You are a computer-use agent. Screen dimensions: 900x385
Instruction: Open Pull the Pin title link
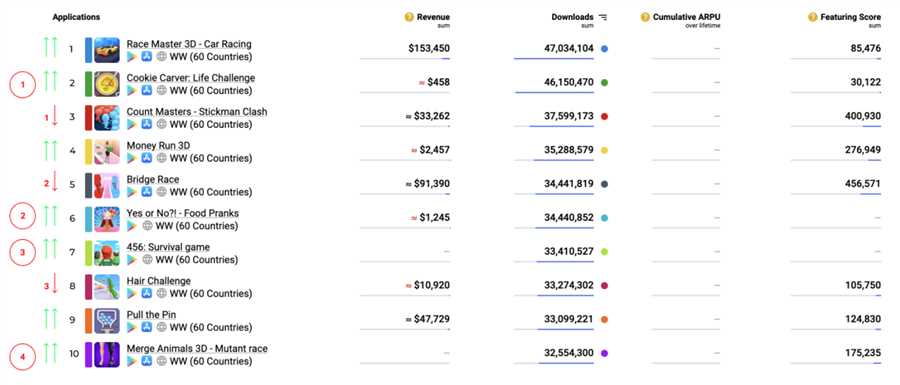pyautogui.click(x=152, y=314)
